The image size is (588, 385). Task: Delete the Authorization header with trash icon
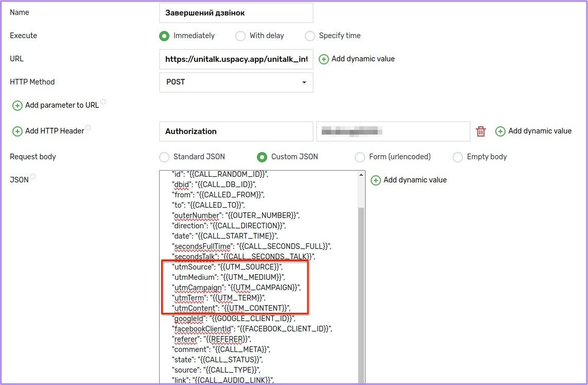[x=481, y=131]
